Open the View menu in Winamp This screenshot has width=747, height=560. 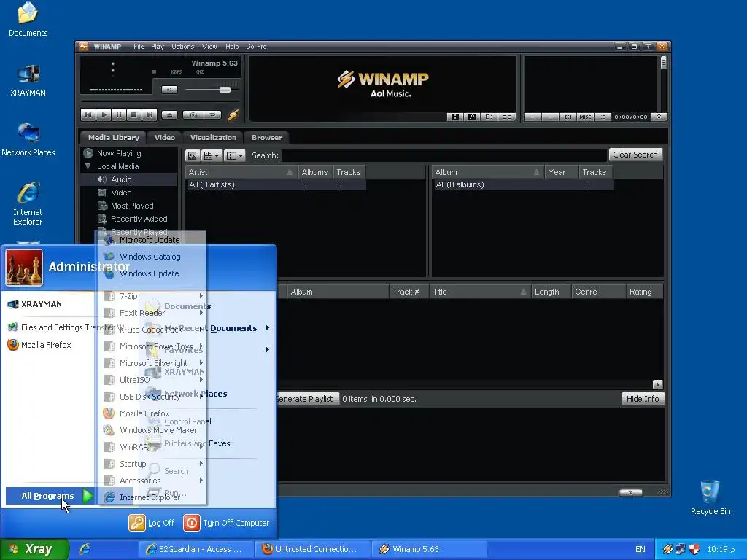click(x=209, y=47)
